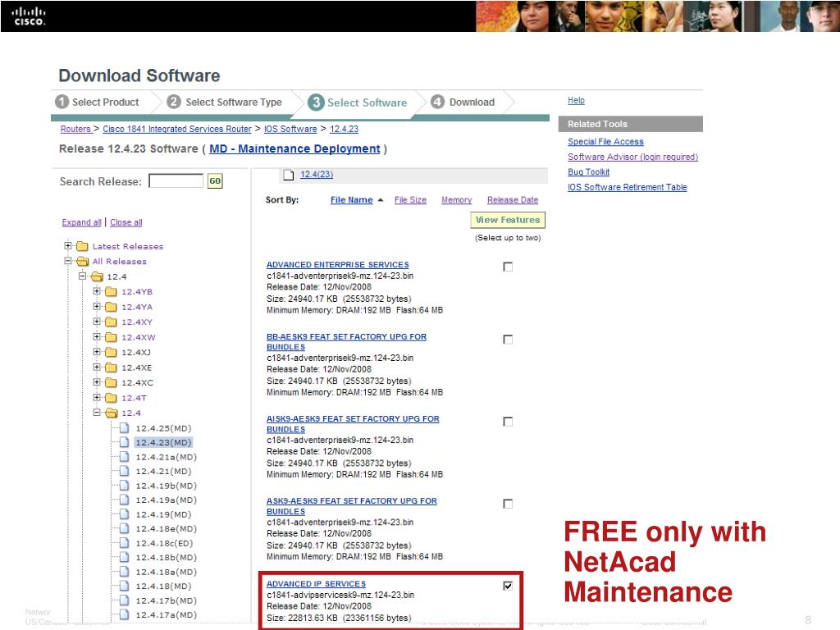Image resolution: width=840 pixels, height=630 pixels.
Task: Click step 4 number circle icon
Action: [438, 101]
